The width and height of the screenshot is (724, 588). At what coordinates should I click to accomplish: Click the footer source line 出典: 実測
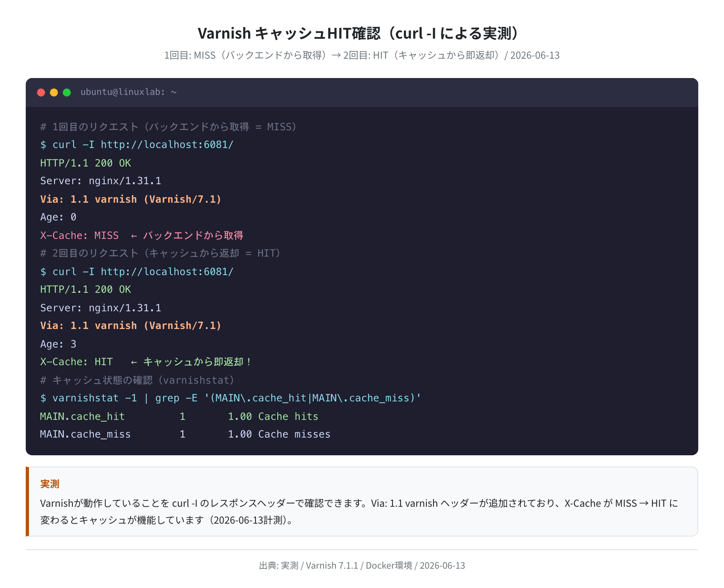(x=362, y=565)
